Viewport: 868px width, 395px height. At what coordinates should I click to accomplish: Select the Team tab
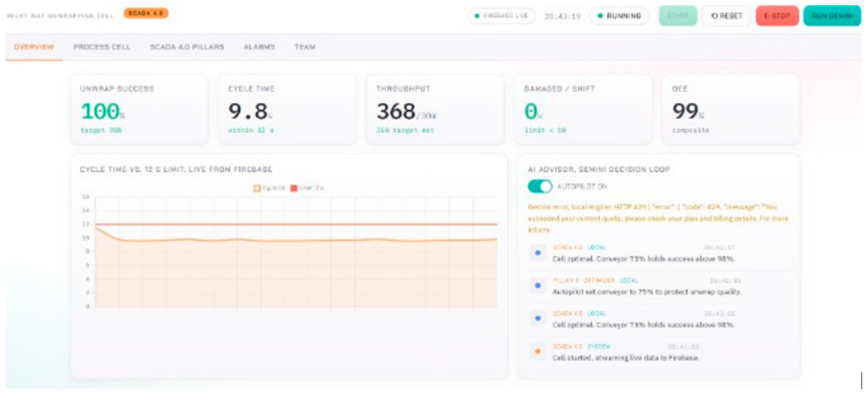[x=305, y=47]
